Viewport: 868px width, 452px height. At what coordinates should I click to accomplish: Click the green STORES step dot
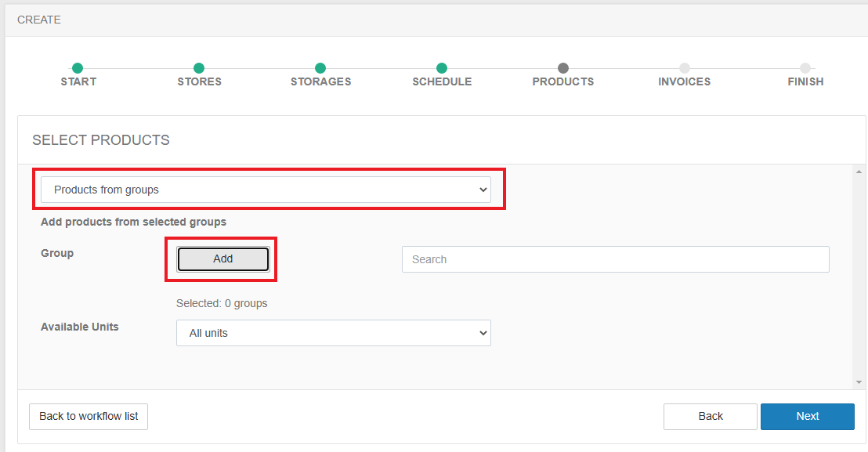tap(199, 68)
